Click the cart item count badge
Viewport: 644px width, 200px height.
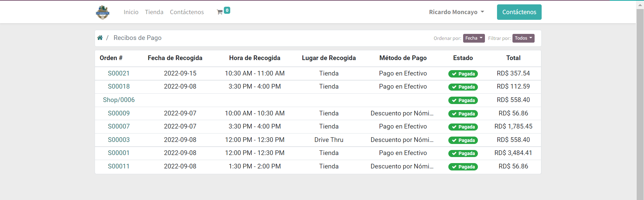[227, 10]
